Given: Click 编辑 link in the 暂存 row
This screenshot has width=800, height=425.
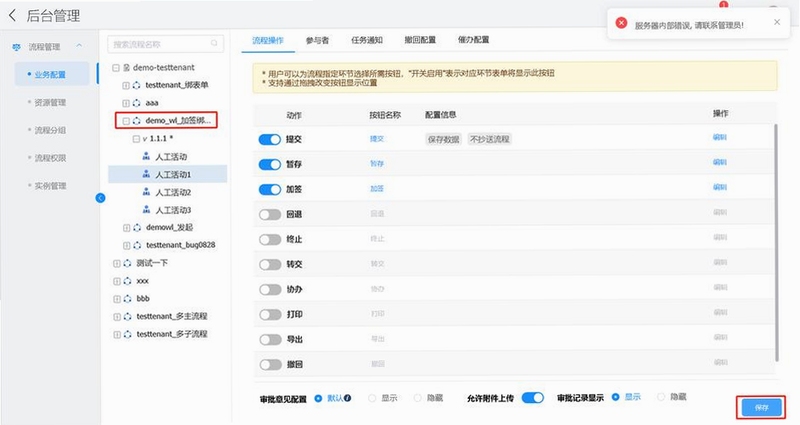Looking at the screenshot, I should pyautogui.click(x=720, y=162).
